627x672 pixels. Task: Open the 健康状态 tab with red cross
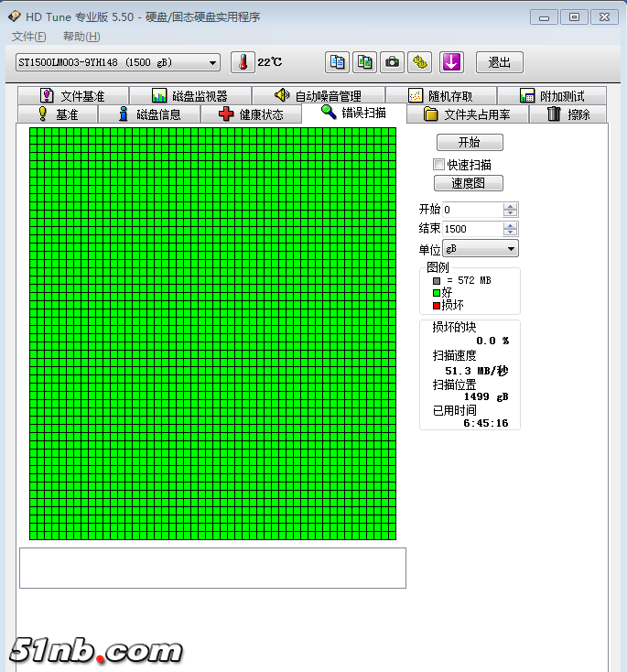coord(250,114)
